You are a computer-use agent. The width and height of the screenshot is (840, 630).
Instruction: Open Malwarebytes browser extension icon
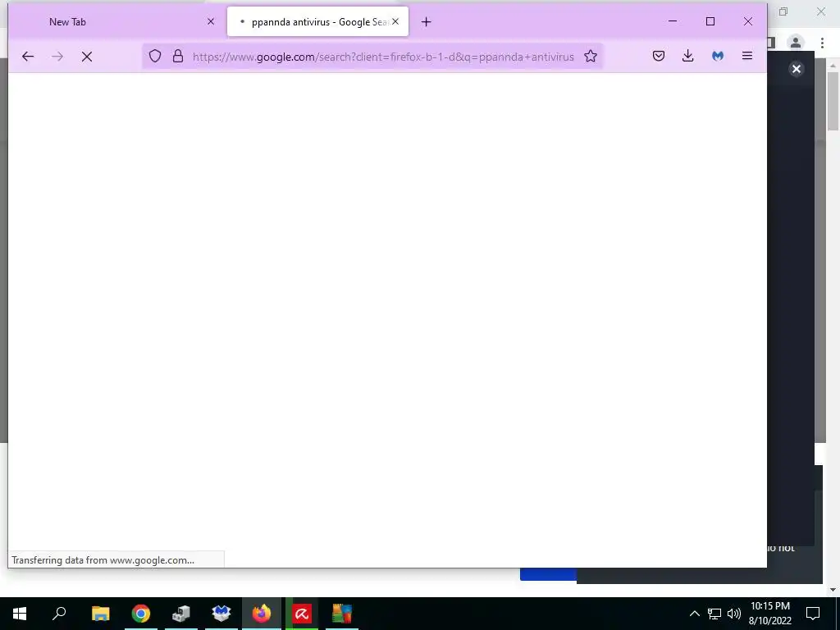coord(717,56)
